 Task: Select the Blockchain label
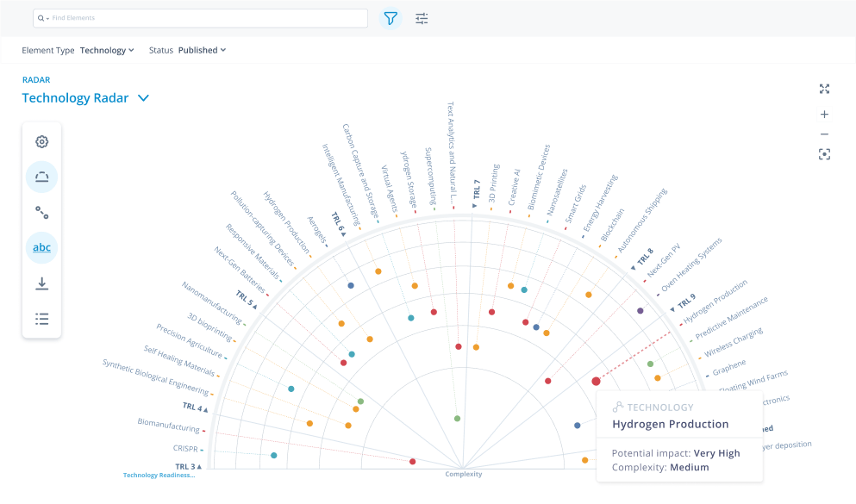612,225
